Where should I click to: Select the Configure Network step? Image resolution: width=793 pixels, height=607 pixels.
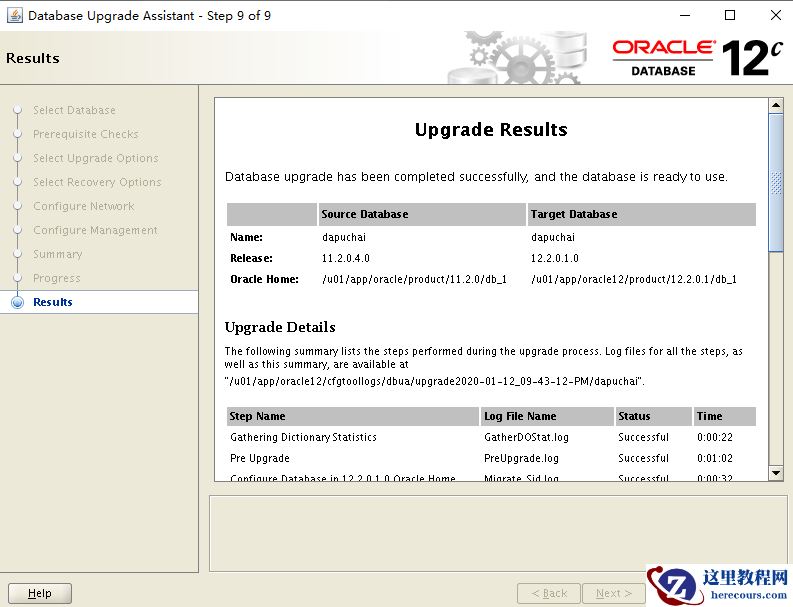click(x=83, y=206)
